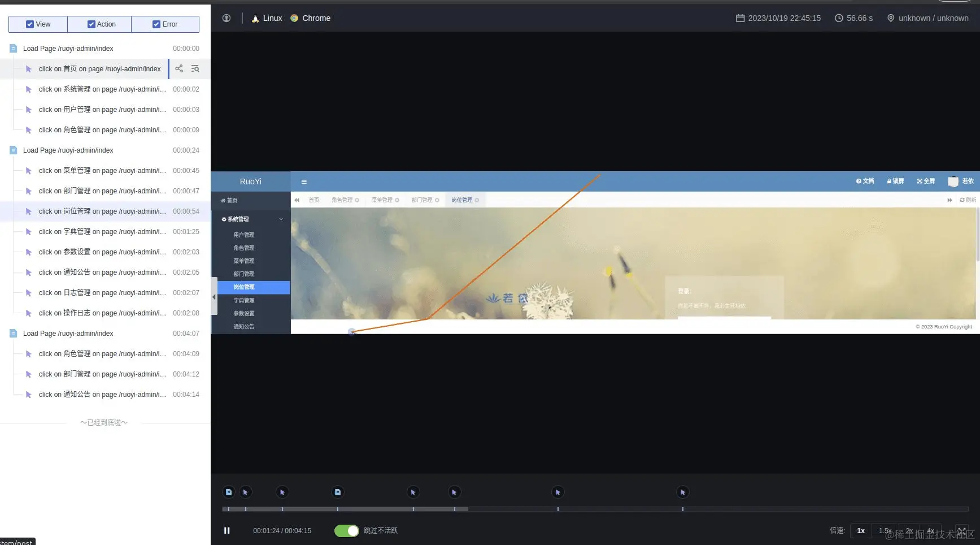Select the 首页 tab in the replayed page
This screenshot has width=980, height=545.
(314, 200)
